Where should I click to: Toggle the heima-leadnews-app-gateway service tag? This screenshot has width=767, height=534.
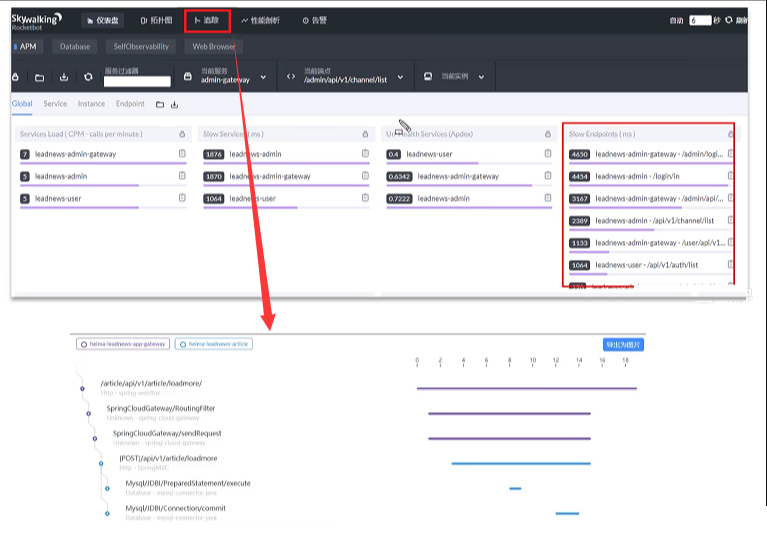(x=123, y=344)
